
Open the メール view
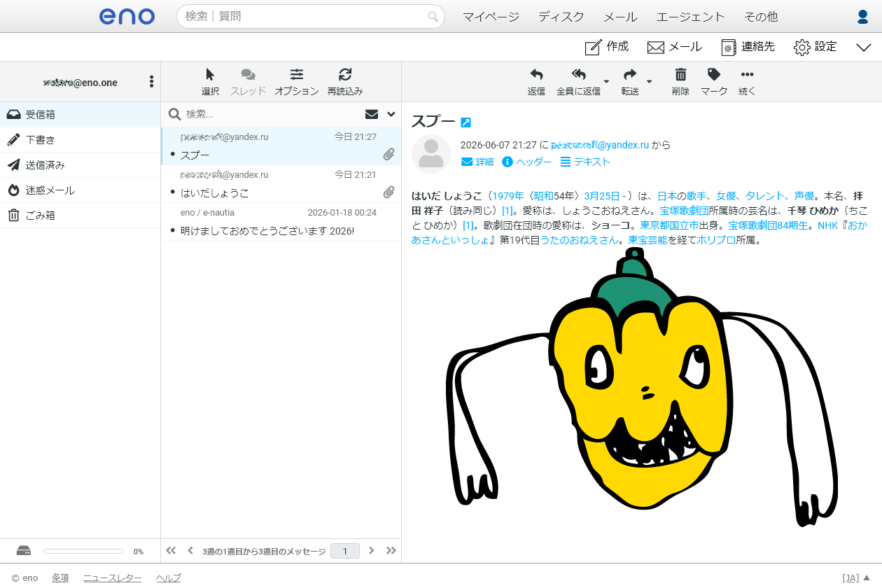pyautogui.click(x=674, y=47)
